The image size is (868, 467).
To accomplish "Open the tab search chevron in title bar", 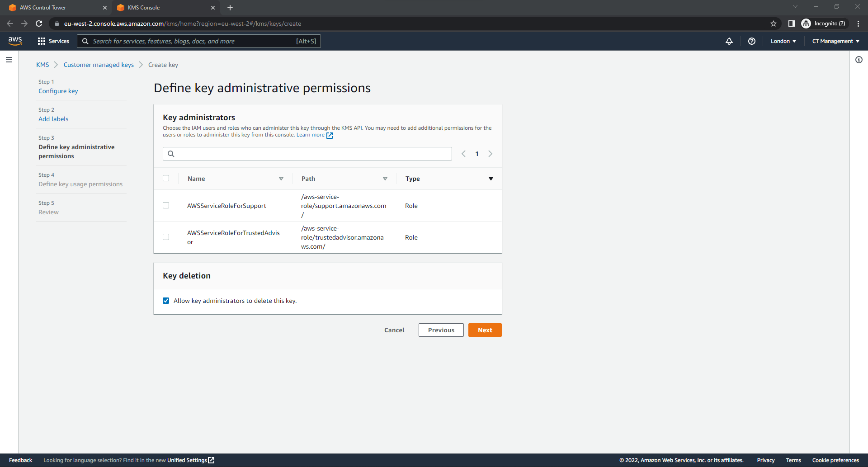I will pos(795,6).
